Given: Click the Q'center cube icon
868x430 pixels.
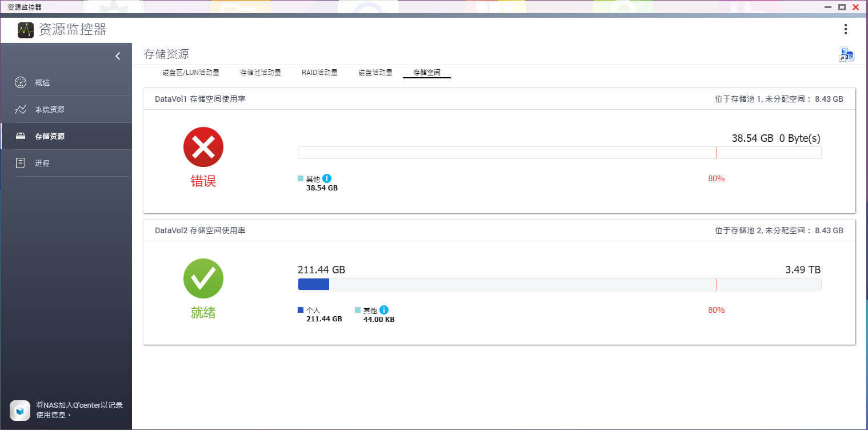Looking at the screenshot, I should point(20,410).
